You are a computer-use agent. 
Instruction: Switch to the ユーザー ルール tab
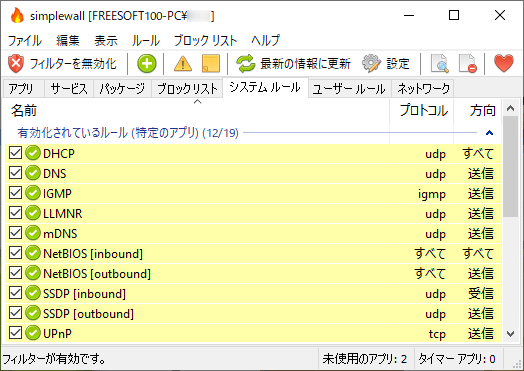(349, 89)
